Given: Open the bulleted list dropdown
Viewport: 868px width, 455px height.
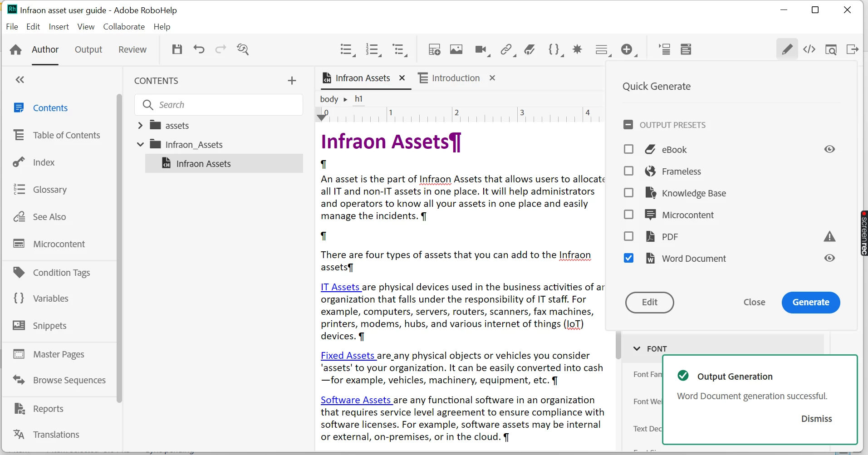Looking at the screenshot, I should coord(348,49).
